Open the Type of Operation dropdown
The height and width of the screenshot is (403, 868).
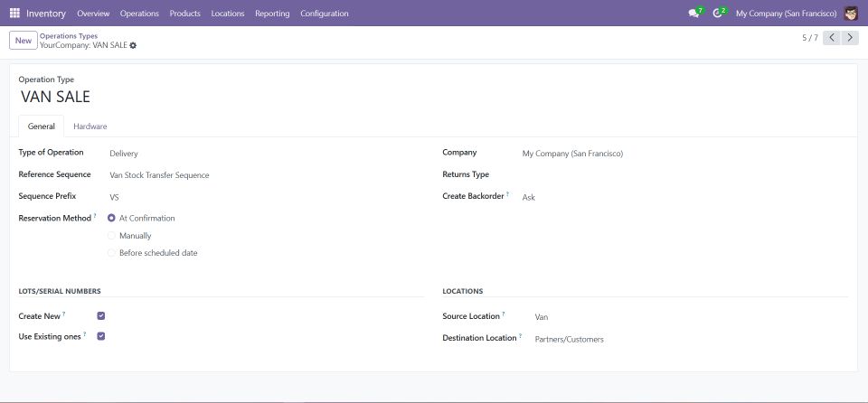(262, 154)
